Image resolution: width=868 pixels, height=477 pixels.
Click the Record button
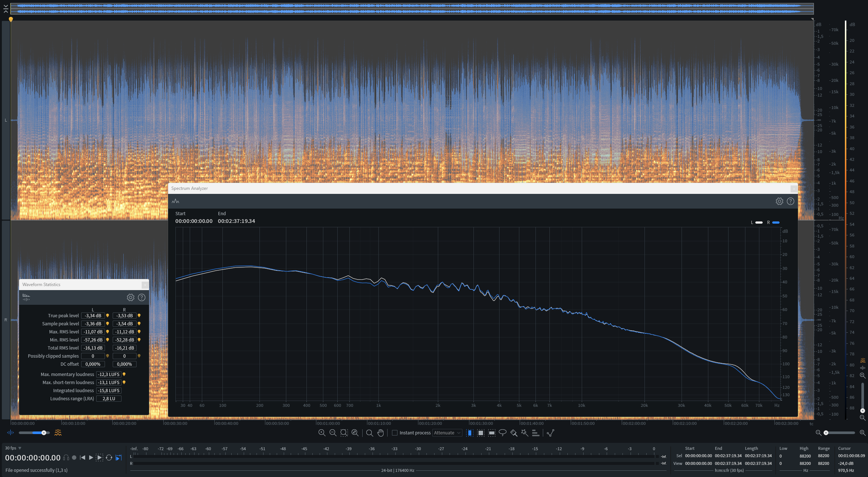click(x=74, y=458)
